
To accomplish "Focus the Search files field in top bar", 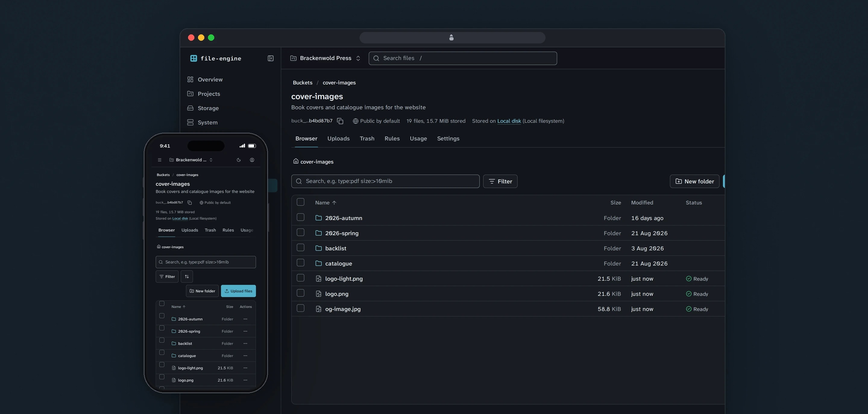I will 463,58.
